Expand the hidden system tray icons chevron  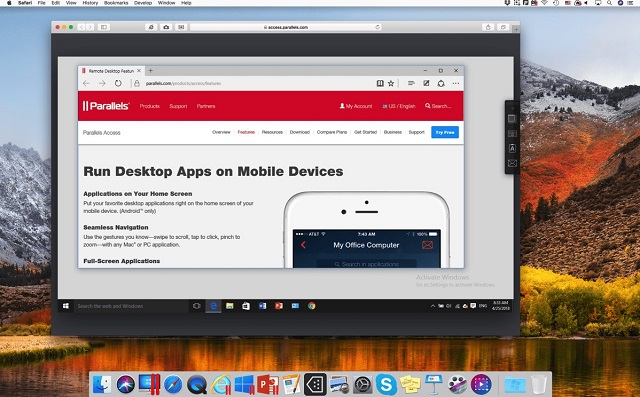pyautogui.click(x=433, y=306)
